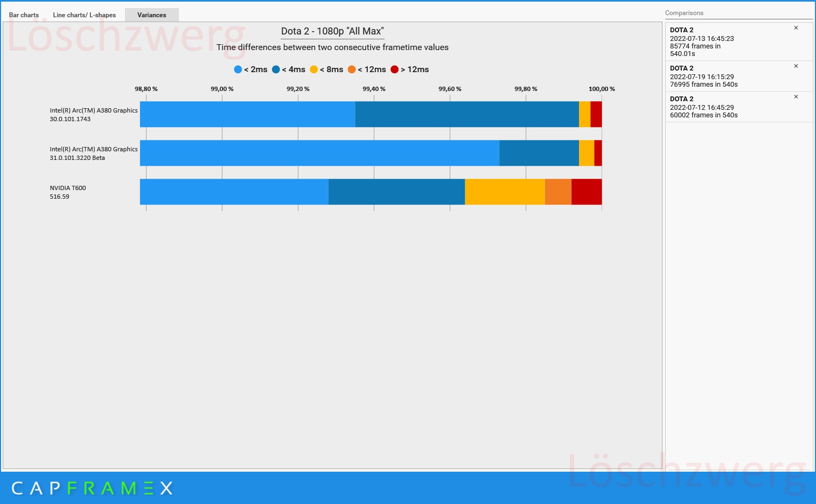Remove the 85774 frames DOTA 2 comparison

[796, 28]
